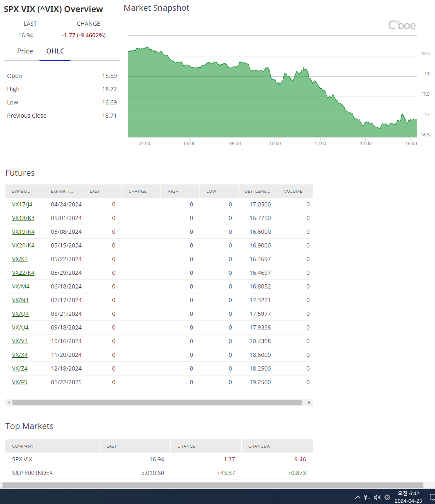
Task: Sort futures by the HIGH column header
Action: pos(180,191)
